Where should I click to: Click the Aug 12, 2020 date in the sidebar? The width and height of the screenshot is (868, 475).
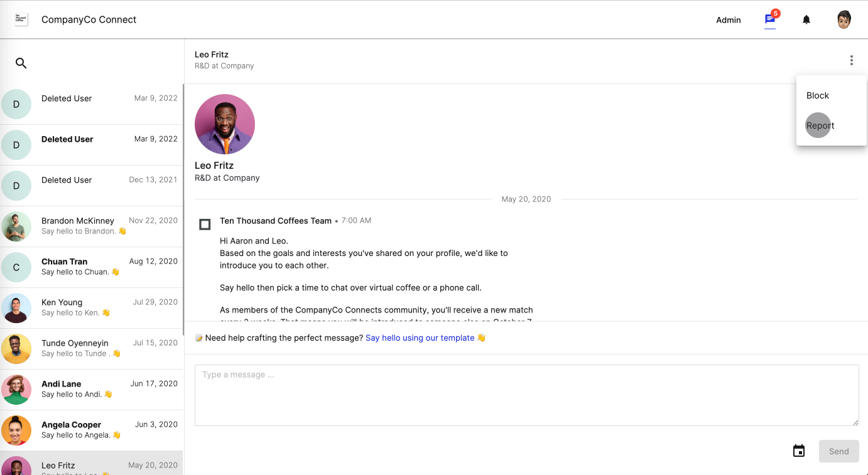(x=153, y=261)
